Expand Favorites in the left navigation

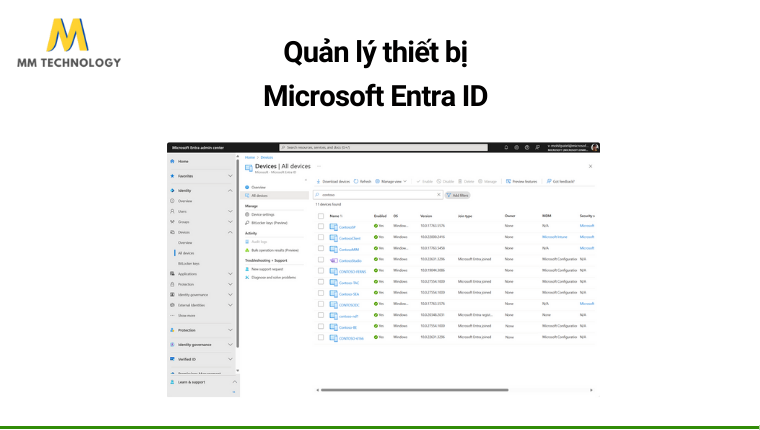click(x=230, y=176)
